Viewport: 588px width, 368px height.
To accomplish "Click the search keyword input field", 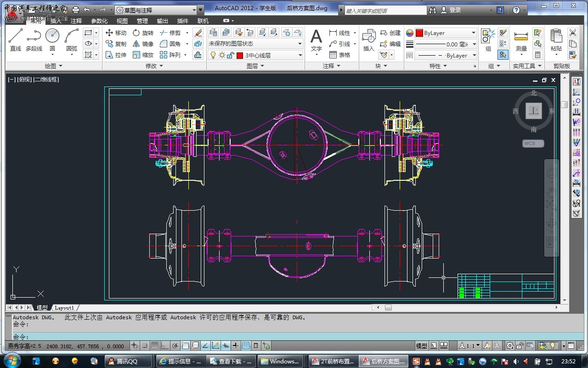I will pyautogui.click(x=385, y=10).
